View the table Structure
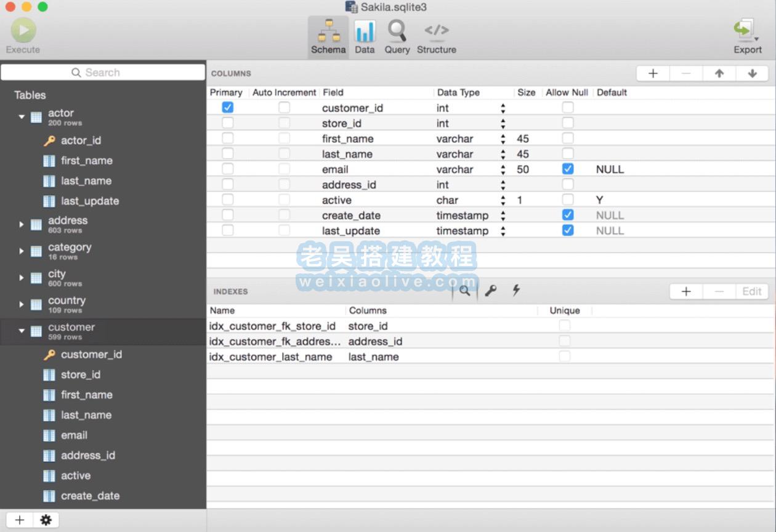Screen dimensions: 776x532 pos(436,36)
